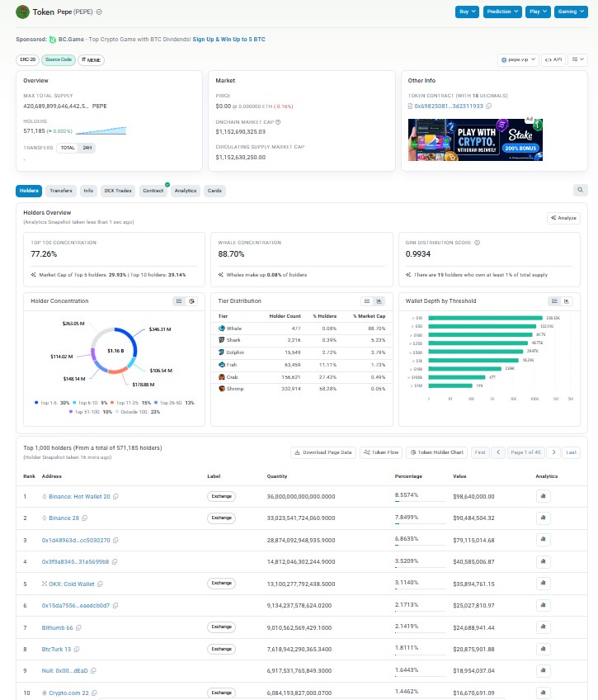The height and width of the screenshot is (700, 598).
Task: Show Tier Distribution as table view
Action: 366,301
